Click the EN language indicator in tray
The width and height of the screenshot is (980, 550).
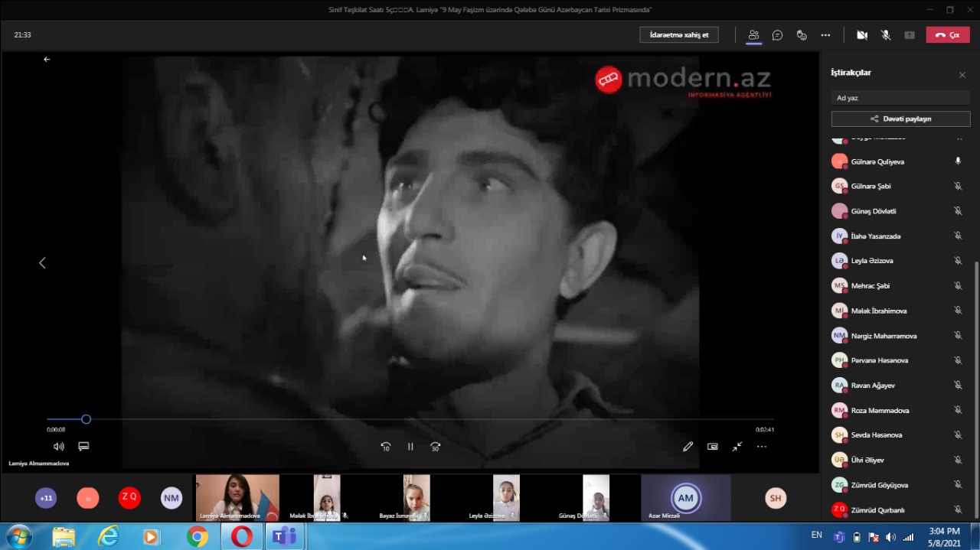[817, 535]
